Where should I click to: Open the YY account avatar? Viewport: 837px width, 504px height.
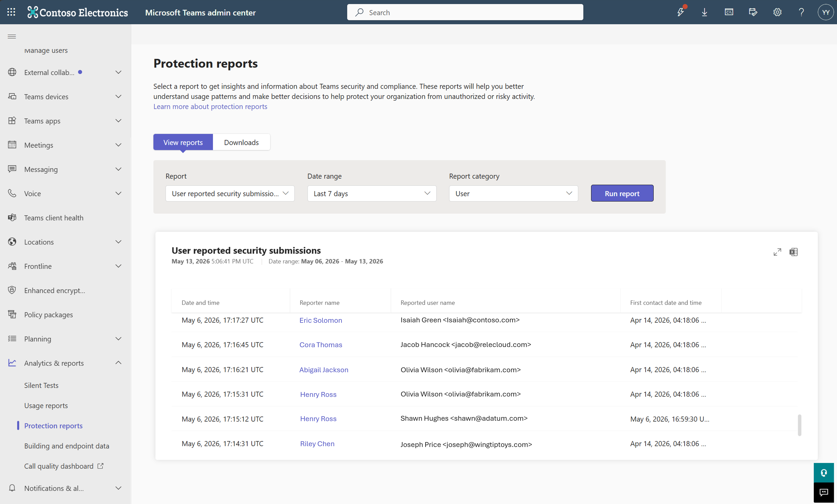(x=825, y=12)
